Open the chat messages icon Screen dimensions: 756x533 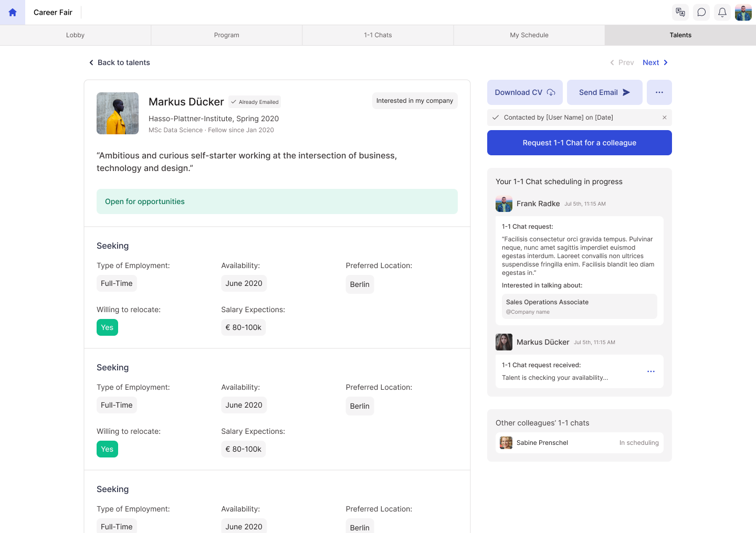click(x=701, y=13)
